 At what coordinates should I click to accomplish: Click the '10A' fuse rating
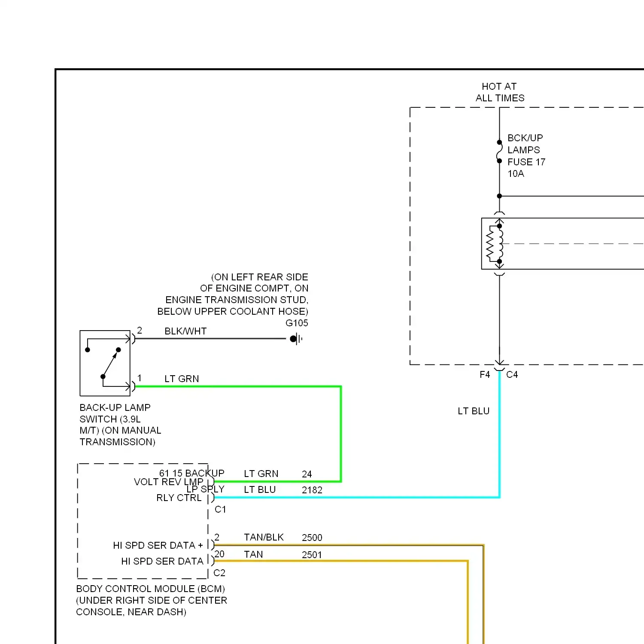pos(516,173)
